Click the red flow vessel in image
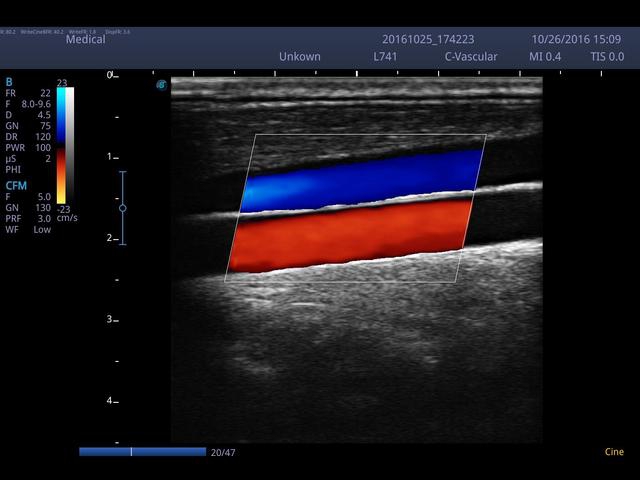This screenshot has height=480, width=640. coord(350,235)
